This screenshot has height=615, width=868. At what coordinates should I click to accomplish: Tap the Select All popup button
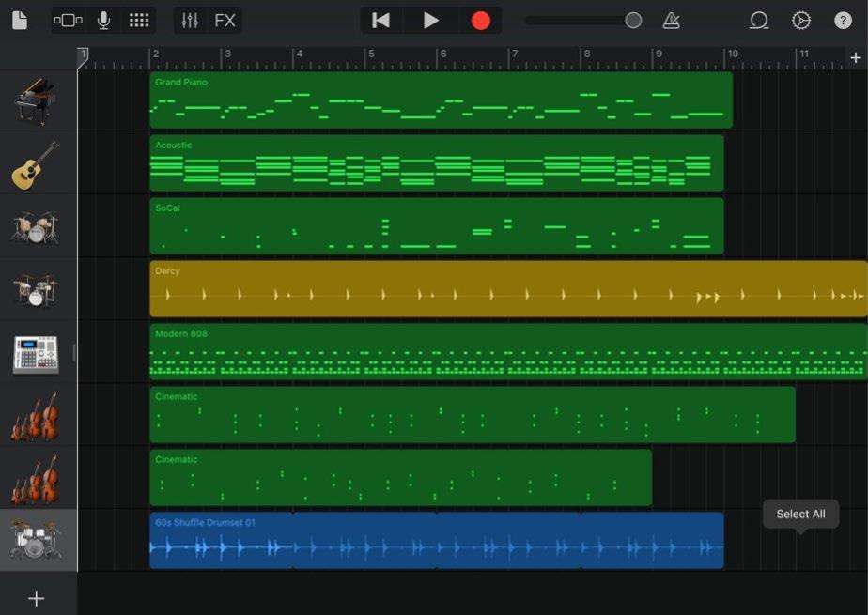coord(800,515)
